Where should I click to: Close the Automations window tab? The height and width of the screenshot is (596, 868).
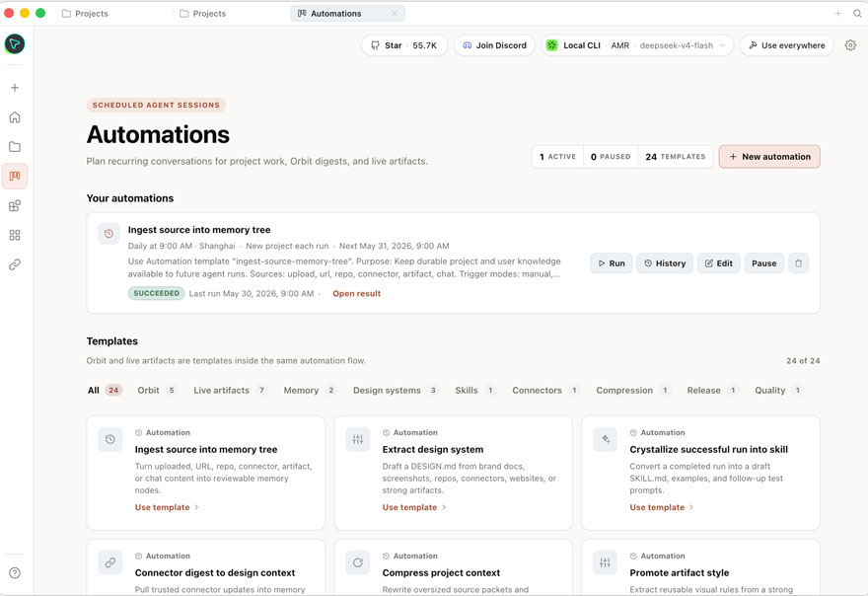(395, 13)
